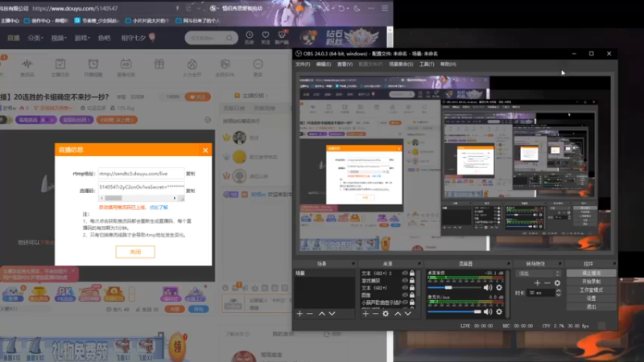The height and width of the screenshot is (362, 644).
Task: Copy rtmp地址 with its 复制 link
Action: click(191, 174)
